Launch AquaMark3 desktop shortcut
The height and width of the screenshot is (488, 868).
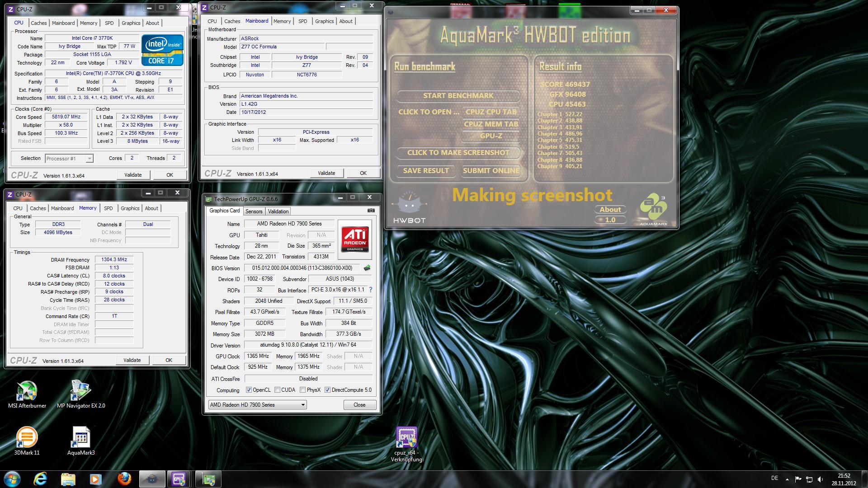click(81, 441)
